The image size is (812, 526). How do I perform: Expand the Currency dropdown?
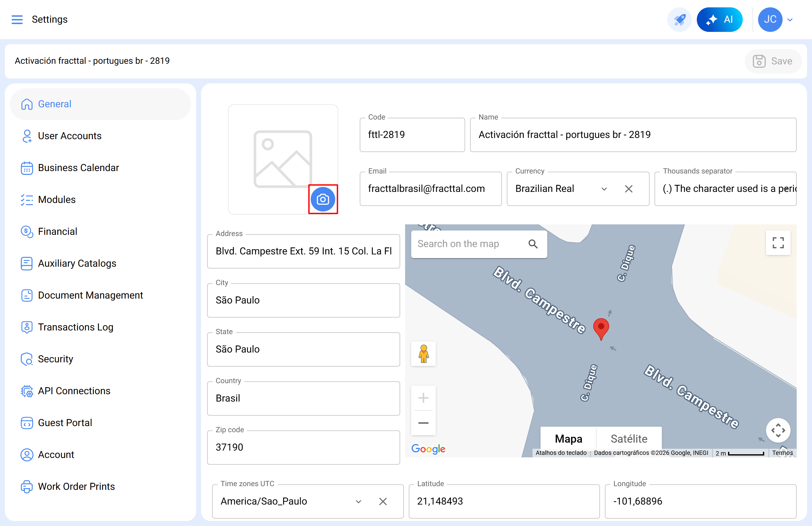604,189
